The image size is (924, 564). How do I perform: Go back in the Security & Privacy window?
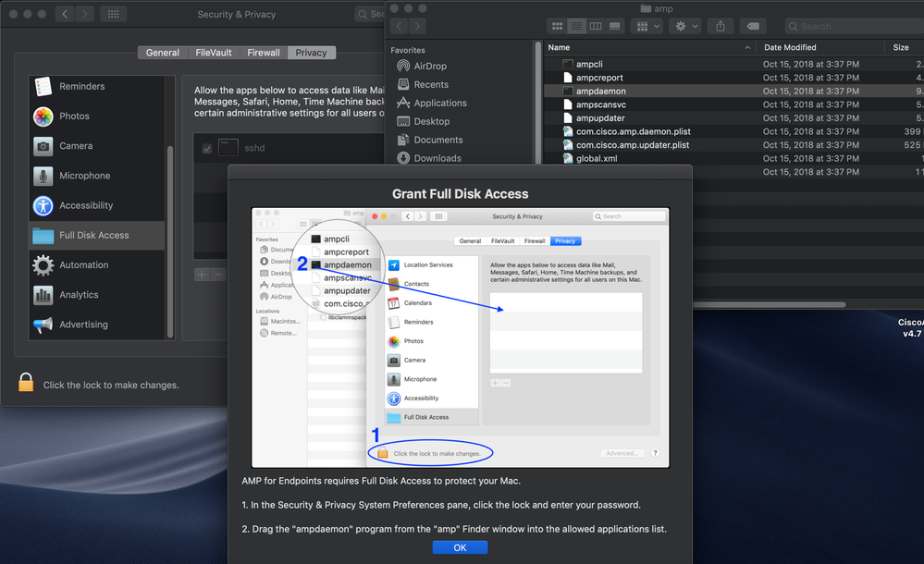click(65, 14)
